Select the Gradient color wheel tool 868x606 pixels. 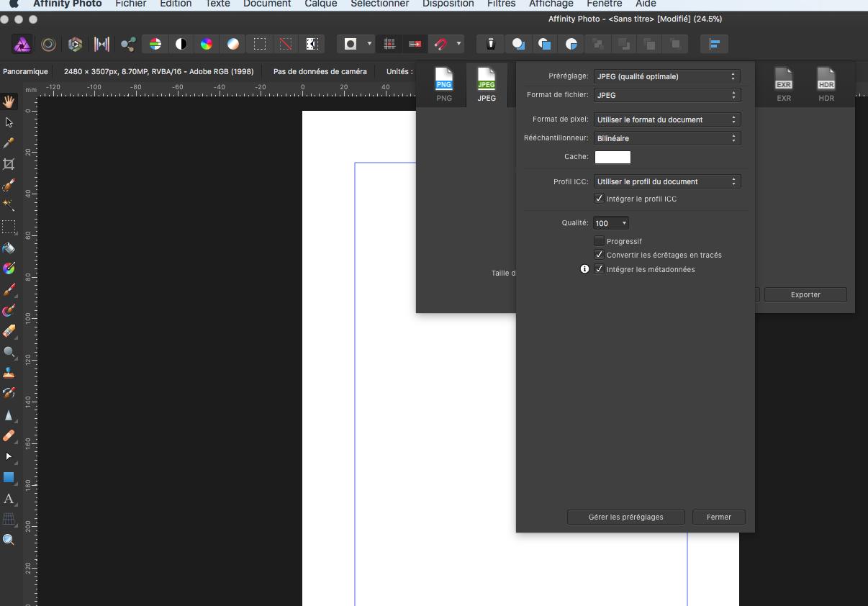pos(9,268)
